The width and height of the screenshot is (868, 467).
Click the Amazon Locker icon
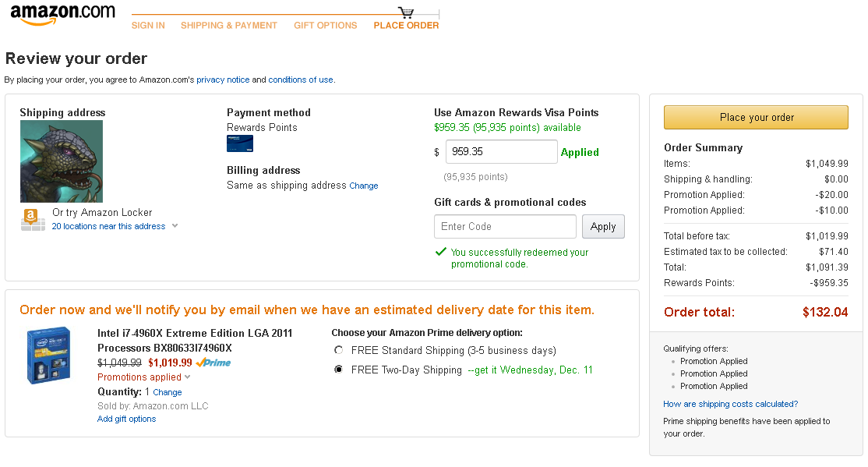coord(33,220)
